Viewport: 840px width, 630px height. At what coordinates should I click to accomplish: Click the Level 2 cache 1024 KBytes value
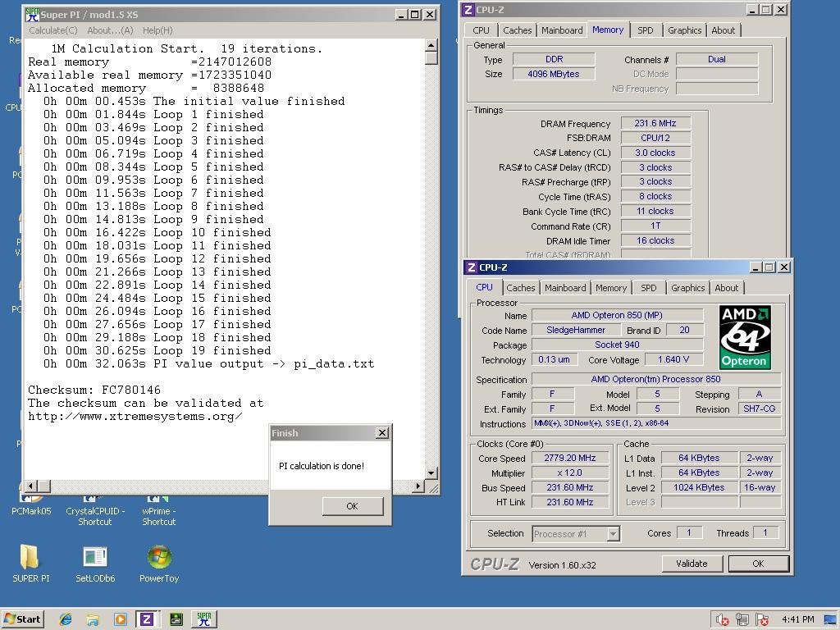(x=699, y=487)
